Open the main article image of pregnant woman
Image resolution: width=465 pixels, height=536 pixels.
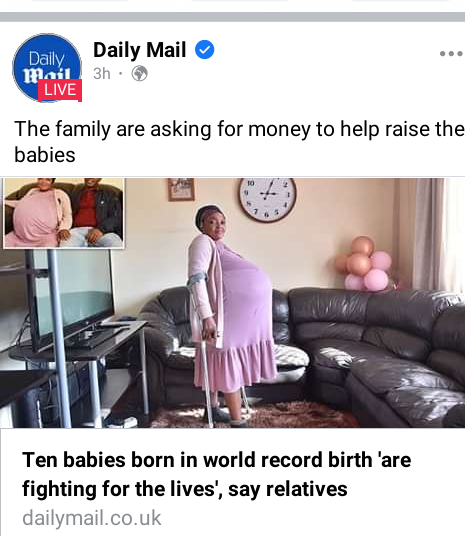tap(232, 303)
